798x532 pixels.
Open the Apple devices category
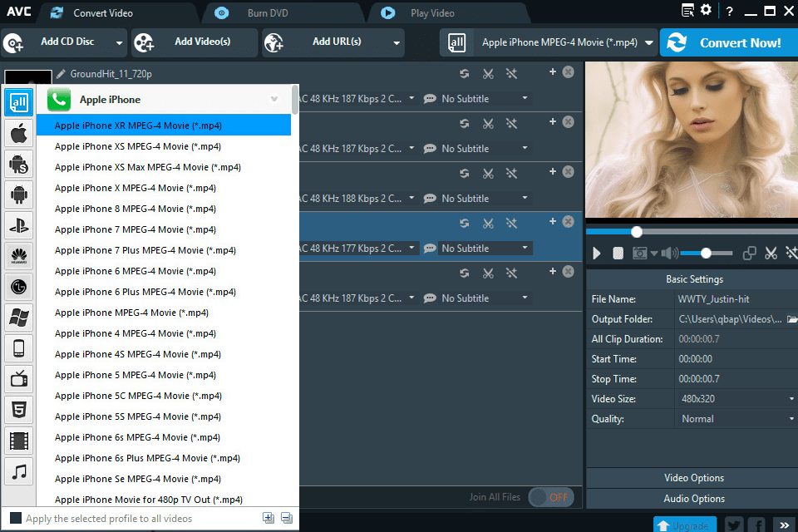(x=19, y=133)
